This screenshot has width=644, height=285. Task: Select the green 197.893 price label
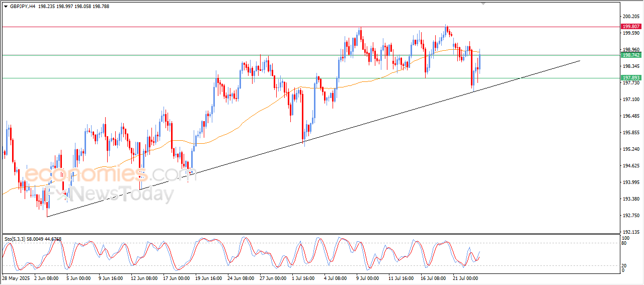click(631, 78)
